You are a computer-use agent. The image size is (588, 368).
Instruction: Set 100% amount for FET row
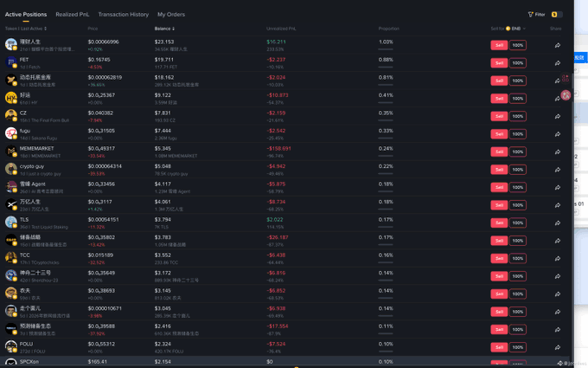(x=518, y=63)
